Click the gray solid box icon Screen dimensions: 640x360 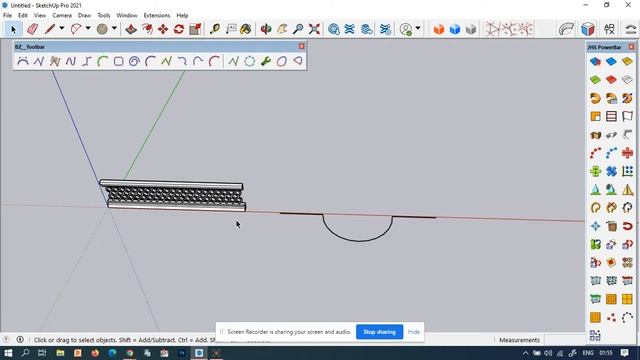471,29
